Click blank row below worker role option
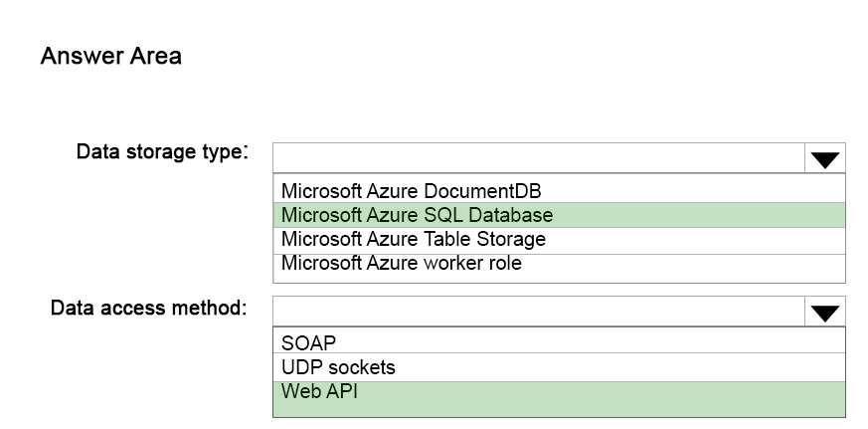Image resolution: width=868 pixels, height=429 pixels. (x=559, y=277)
